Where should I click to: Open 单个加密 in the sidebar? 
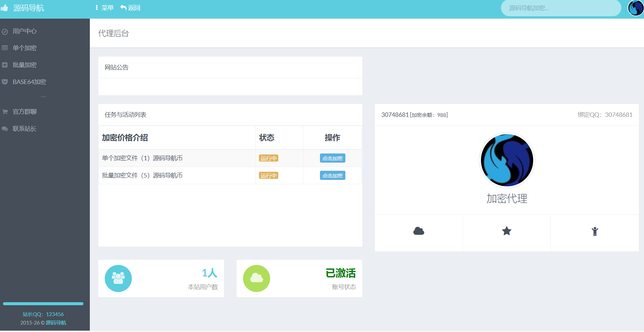pos(24,48)
